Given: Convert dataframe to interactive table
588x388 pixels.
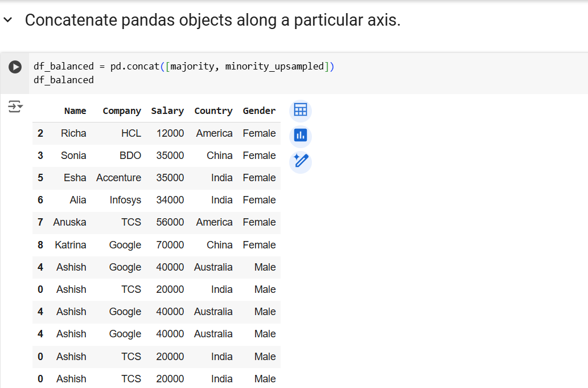Looking at the screenshot, I should click(300, 110).
